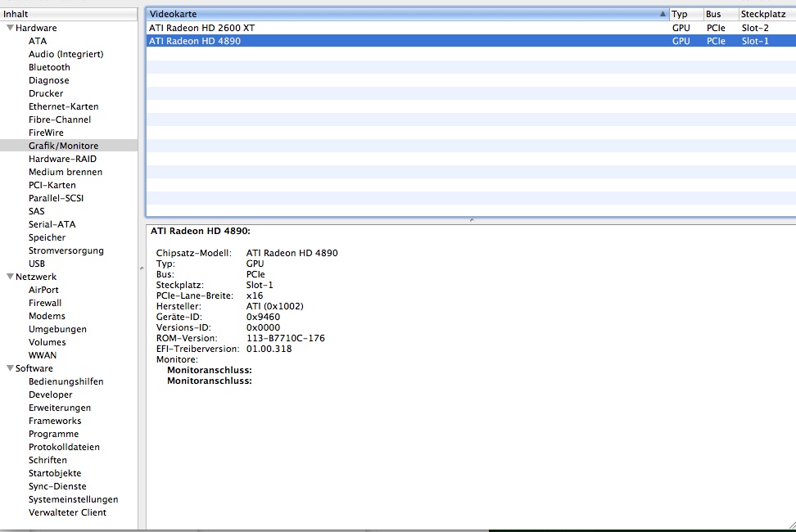796x532 pixels.
Task: Select FireWire in the sidebar
Action: pos(46,133)
